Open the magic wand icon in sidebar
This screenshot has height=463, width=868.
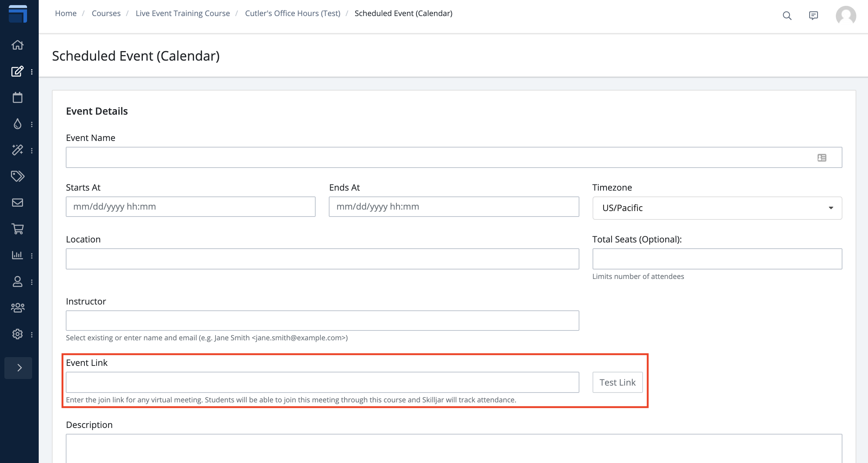18,150
